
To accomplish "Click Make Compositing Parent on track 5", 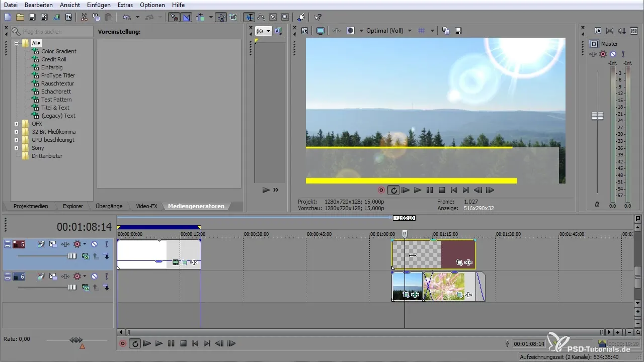I will (96, 256).
